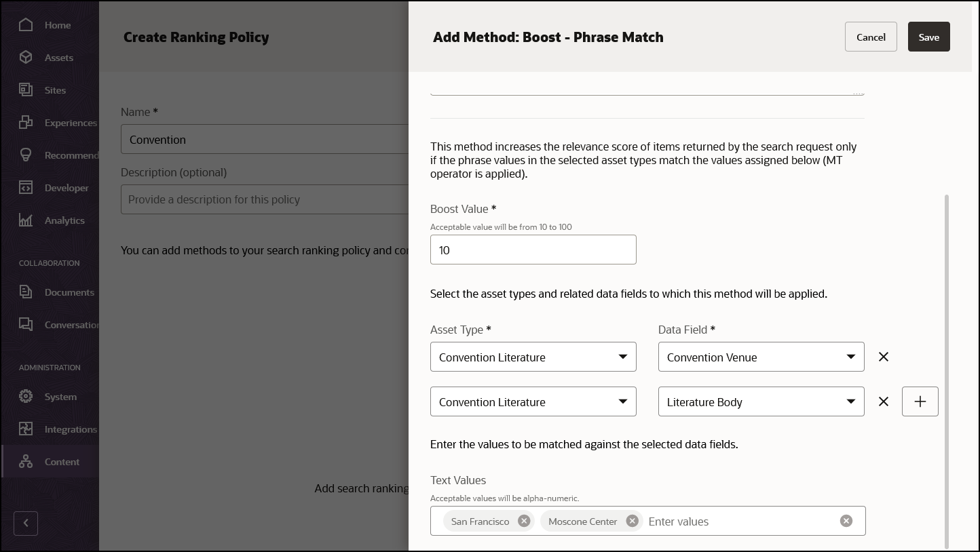Collapse the sidebar with the arrow button
This screenshot has height=552, width=980.
click(26, 523)
